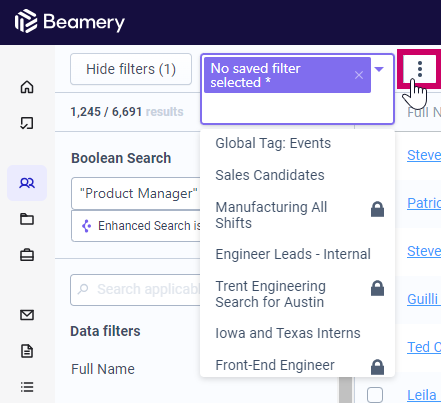Click the Boolean Search field with "Product Manager"
This screenshot has height=403, width=441.
point(136,193)
